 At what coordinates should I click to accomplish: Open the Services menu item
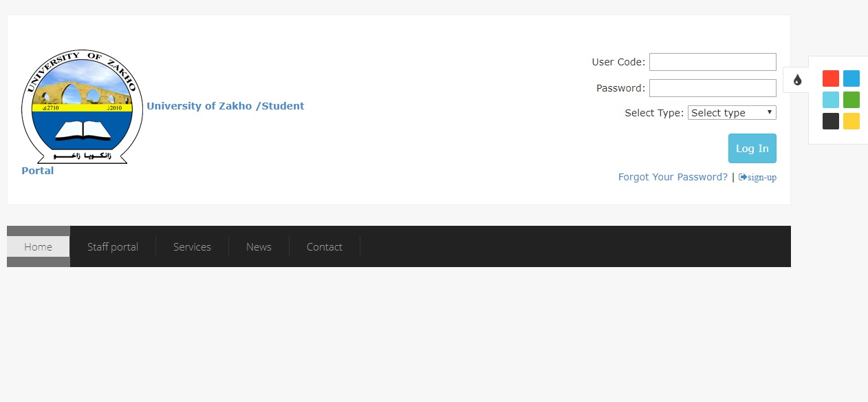pyautogui.click(x=192, y=246)
